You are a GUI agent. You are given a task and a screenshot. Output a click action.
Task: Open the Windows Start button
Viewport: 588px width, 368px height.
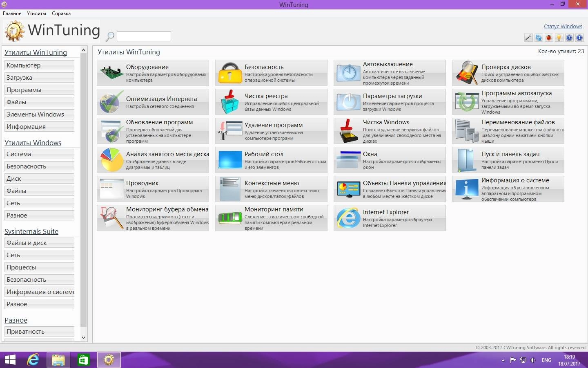pos(10,360)
